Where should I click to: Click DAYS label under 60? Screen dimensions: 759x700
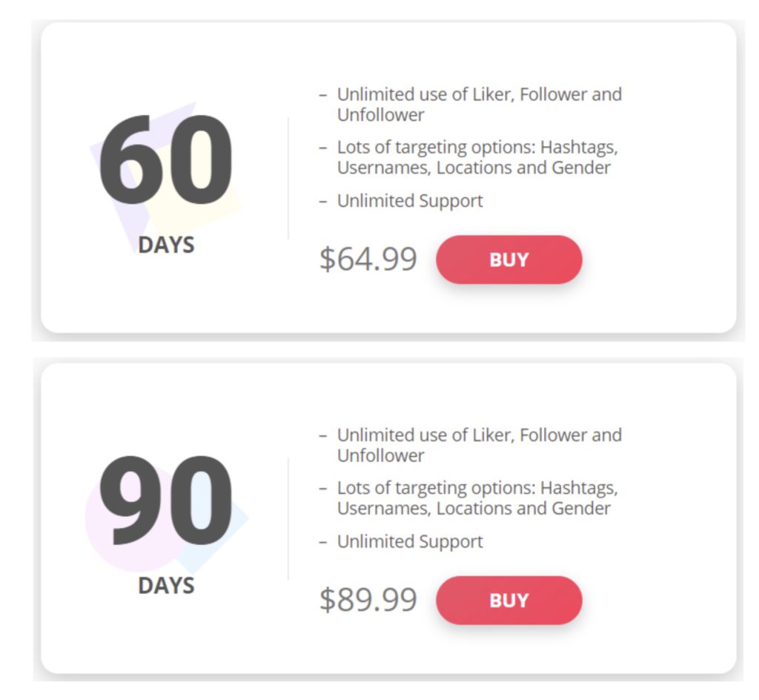coord(166,245)
